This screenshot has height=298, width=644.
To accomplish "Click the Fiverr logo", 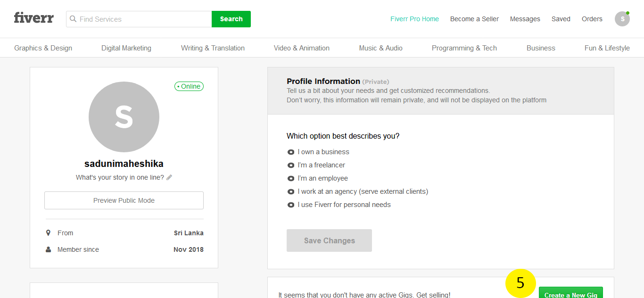I will pos(33,18).
